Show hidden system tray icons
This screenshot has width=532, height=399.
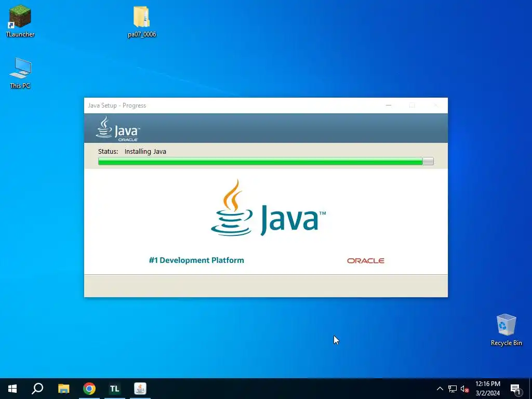440,389
